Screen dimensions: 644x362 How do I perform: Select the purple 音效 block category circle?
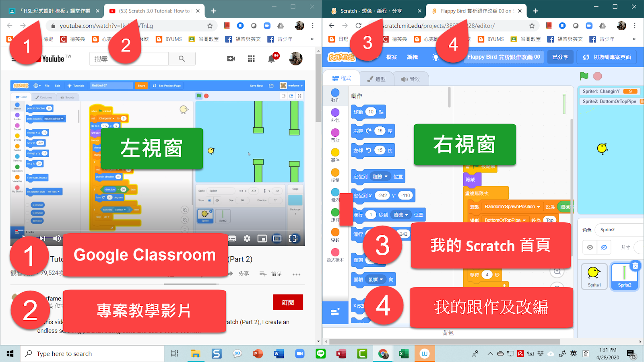(335, 132)
